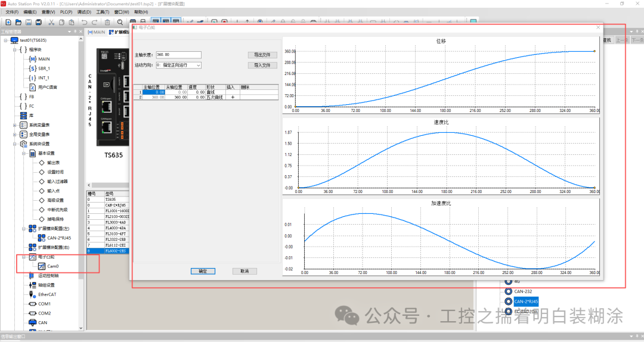Select Cam0 icon in project tree
This screenshot has height=342, width=644.
pos(42,266)
